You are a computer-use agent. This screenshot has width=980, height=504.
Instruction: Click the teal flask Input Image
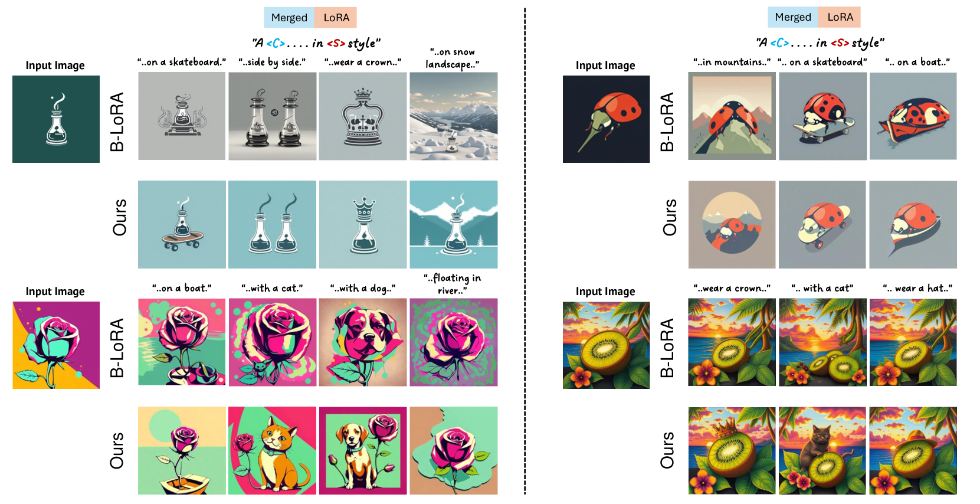pos(56,119)
